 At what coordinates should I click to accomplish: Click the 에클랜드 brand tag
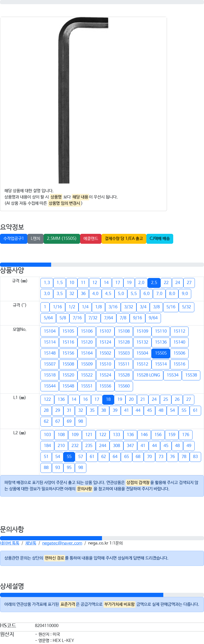[x=91, y=239]
